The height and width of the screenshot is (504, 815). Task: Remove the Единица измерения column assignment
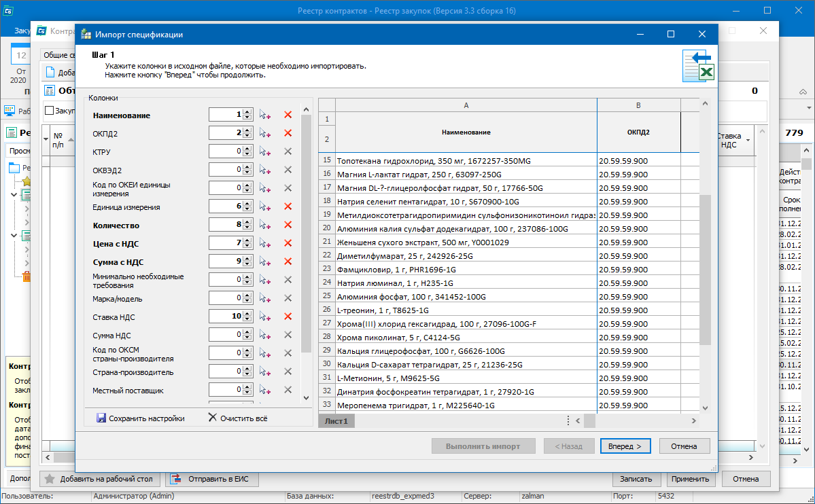288,206
